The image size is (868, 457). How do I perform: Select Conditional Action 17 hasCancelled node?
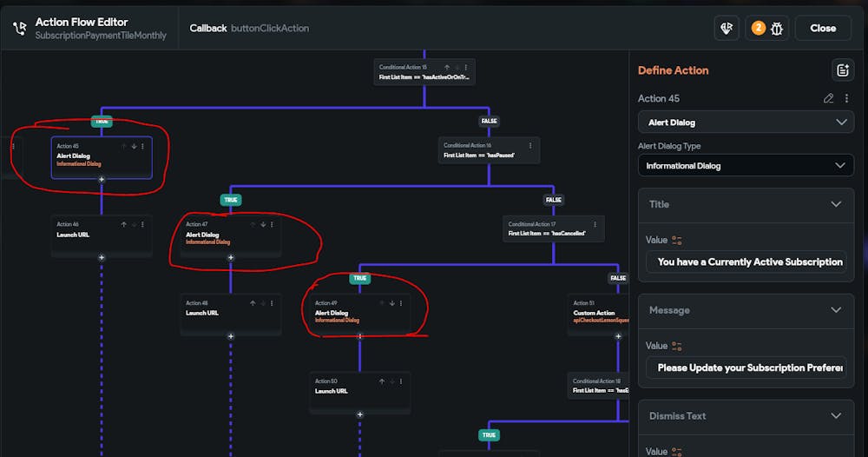click(554, 228)
